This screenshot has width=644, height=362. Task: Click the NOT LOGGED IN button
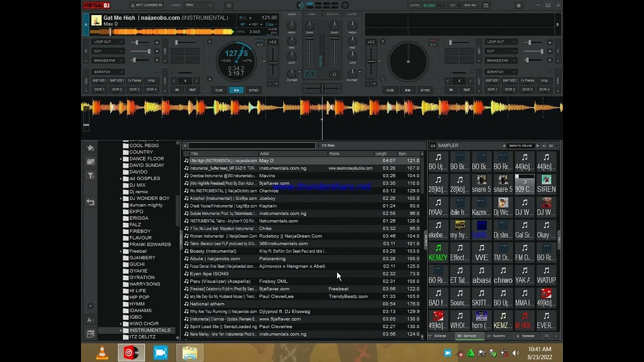pos(147,5)
